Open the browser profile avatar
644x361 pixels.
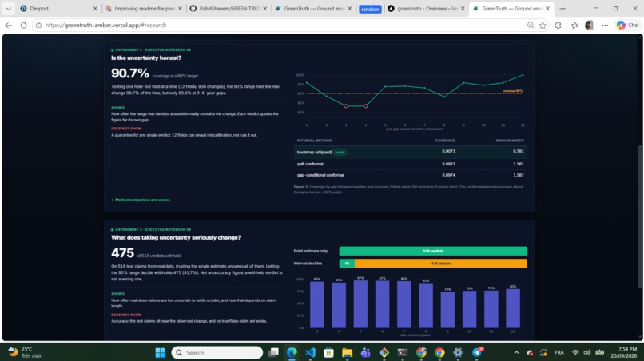[590, 25]
